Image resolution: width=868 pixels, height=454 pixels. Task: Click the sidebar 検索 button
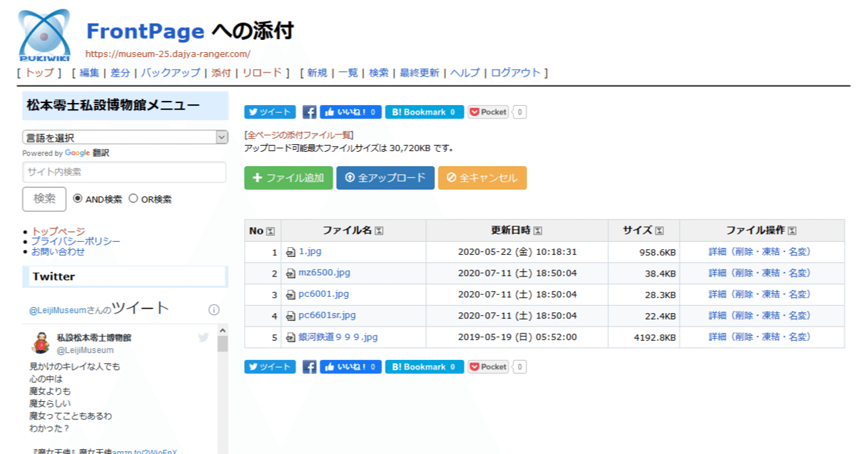pyautogui.click(x=45, y=199)
